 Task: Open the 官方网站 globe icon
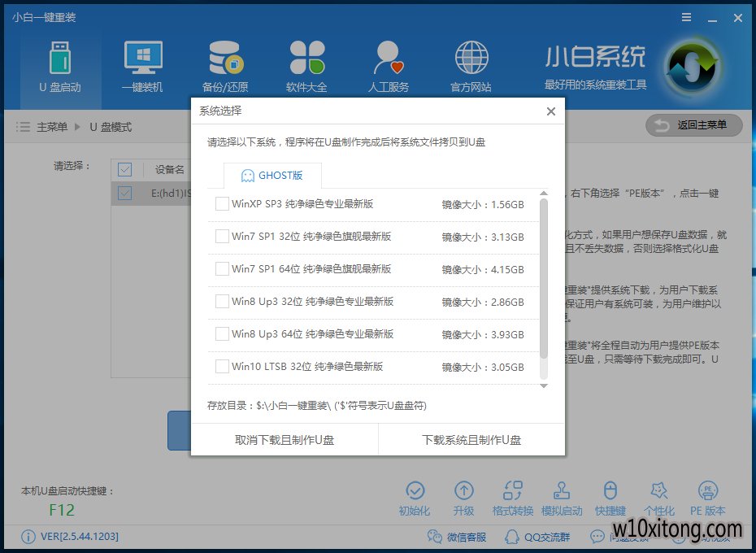click(471, 58)
